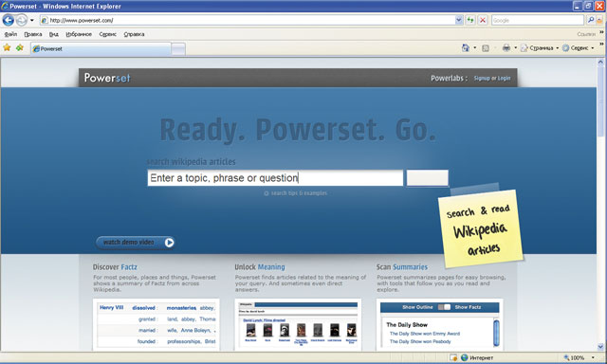
Task: Click the popup blocker icon in status bar
Action: point(453,357)
